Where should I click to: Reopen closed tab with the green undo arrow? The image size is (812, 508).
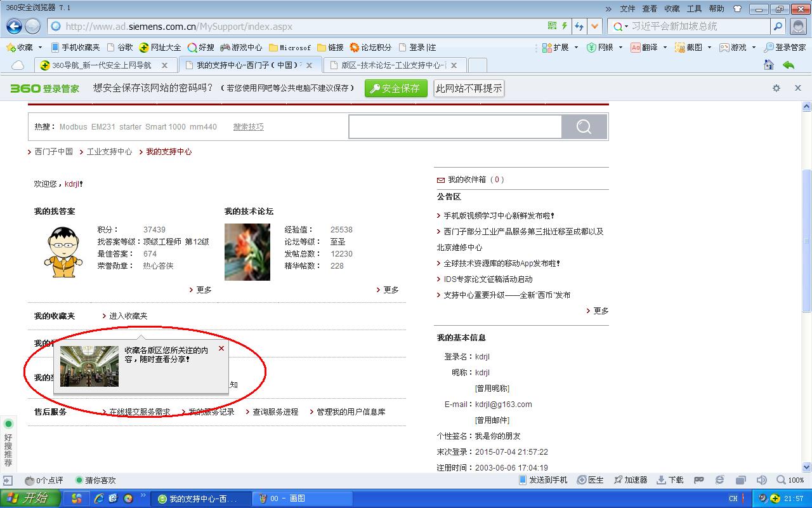coord(789,65)
